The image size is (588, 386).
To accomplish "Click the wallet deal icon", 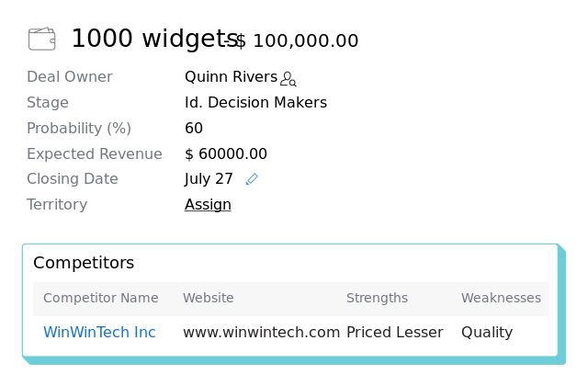I will (42, 39).
